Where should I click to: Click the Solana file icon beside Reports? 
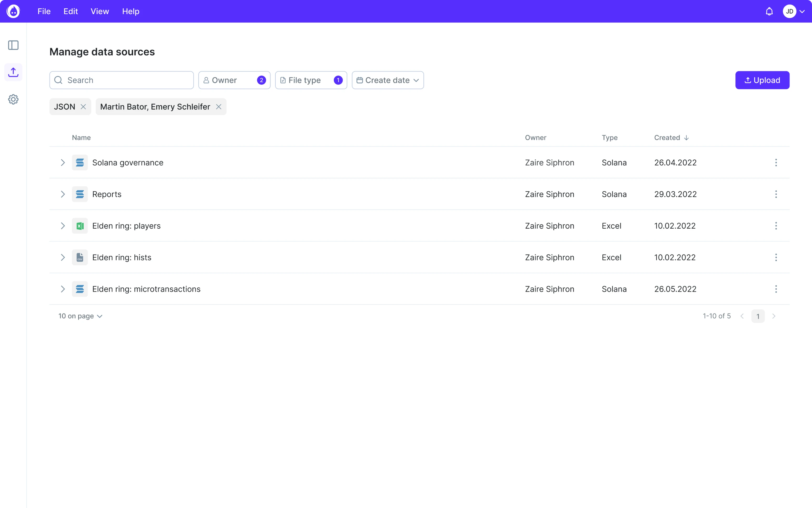click(80, 194)
